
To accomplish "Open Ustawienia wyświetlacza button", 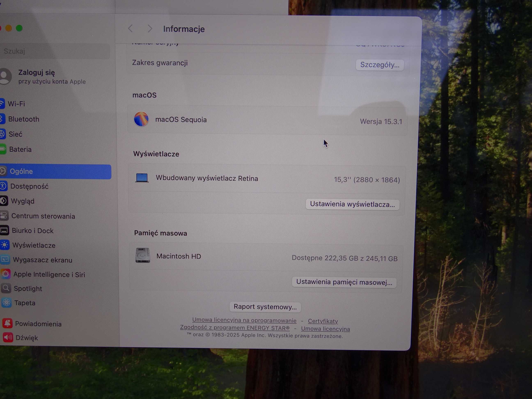I will (x=352, y=204).
